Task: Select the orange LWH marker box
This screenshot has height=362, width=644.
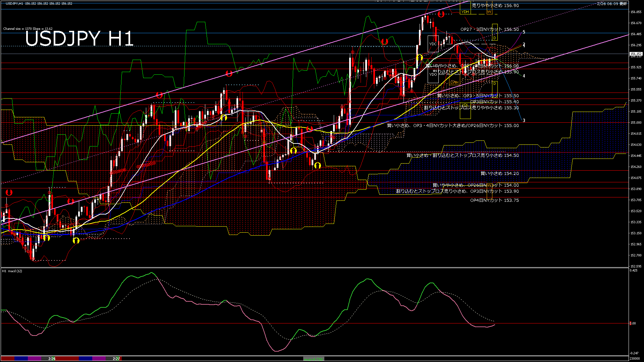Action: pos(454,82)
